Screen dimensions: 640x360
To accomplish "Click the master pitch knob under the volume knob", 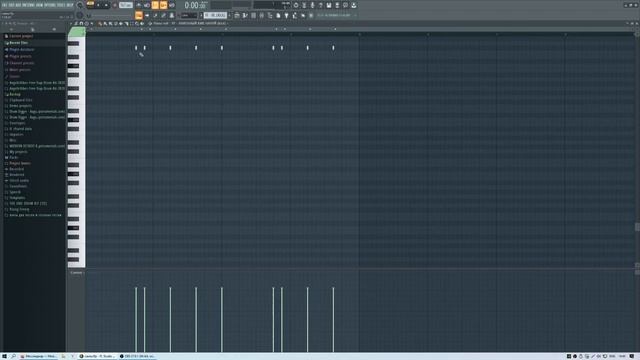I will click(80, 16).
